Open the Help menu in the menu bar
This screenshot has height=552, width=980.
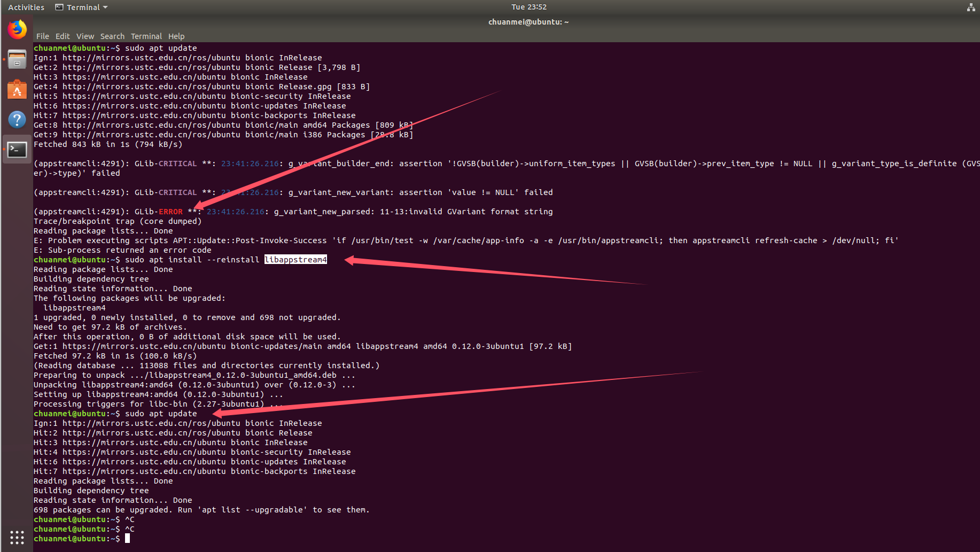[176, 36]
